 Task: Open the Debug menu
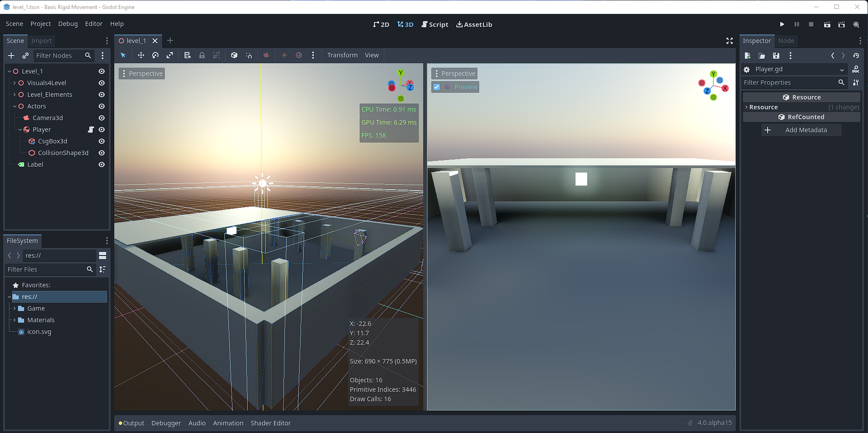[68, 24]
